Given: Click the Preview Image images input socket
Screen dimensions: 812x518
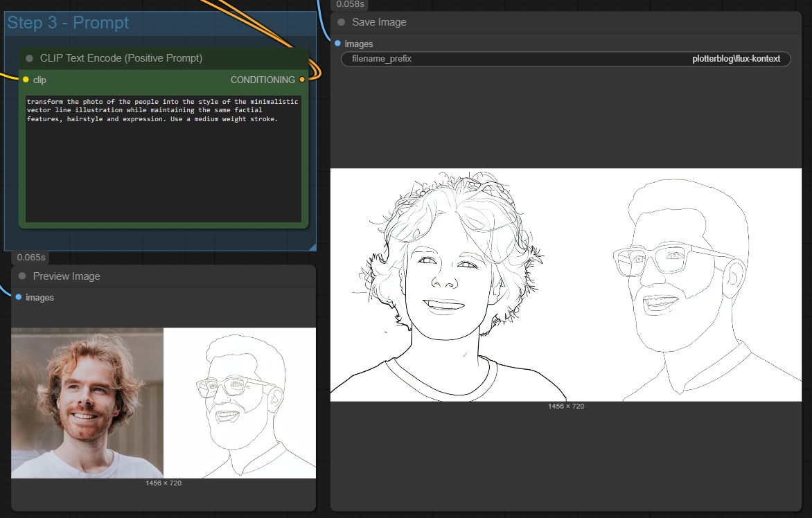Looking at the screenshot, I should 19,297.
